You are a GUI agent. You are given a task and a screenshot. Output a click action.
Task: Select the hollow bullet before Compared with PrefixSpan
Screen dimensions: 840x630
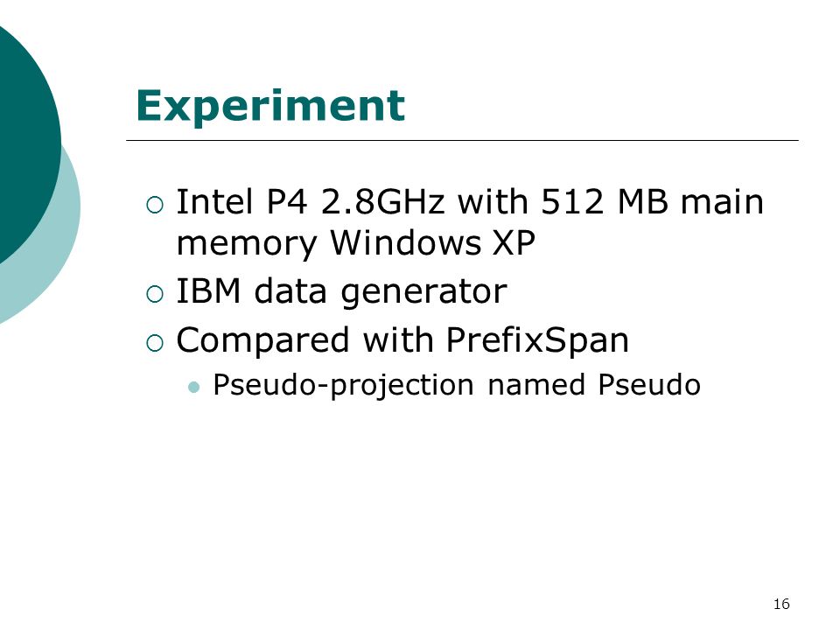154,343
